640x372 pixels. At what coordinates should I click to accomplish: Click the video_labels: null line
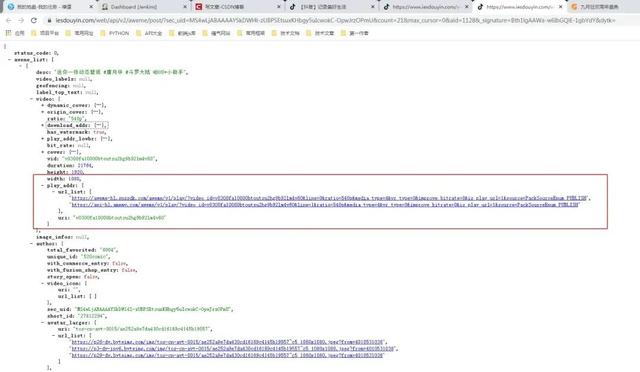[x=63, y=79]
